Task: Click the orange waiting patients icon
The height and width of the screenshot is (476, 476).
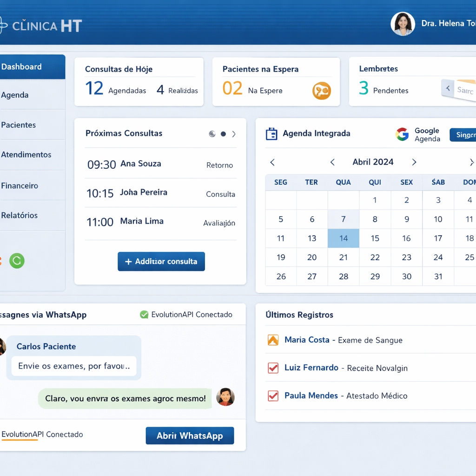Action: point(321,90)
